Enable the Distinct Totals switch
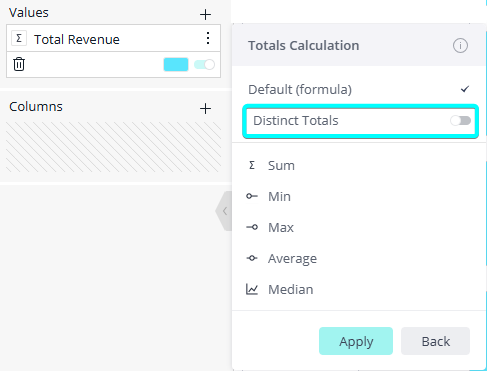 tap(460, 120)
